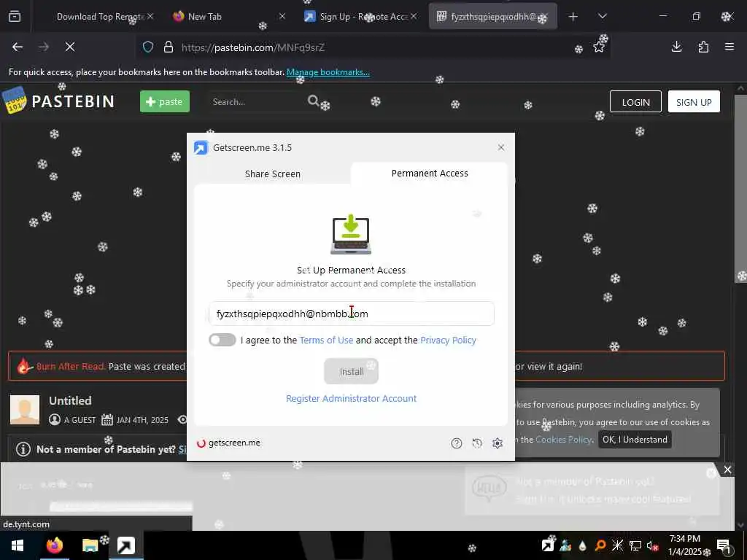Open the Cookies Policy link
Image resolution: width=747 pixels, height=560 pixels.
tap(563, 440)
